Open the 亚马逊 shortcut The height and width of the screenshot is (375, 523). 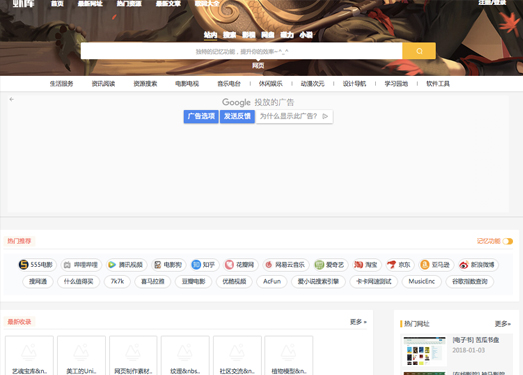tap(436, 265)
